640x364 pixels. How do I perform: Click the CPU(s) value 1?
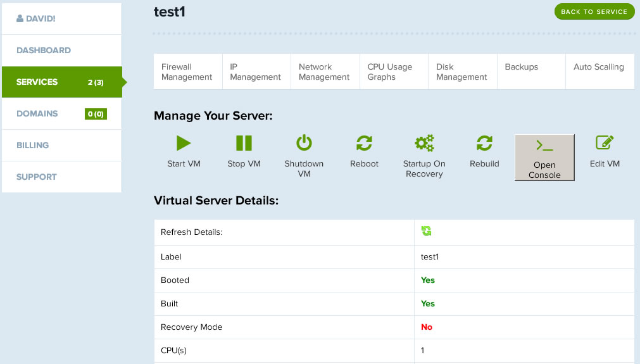(422, 350)
